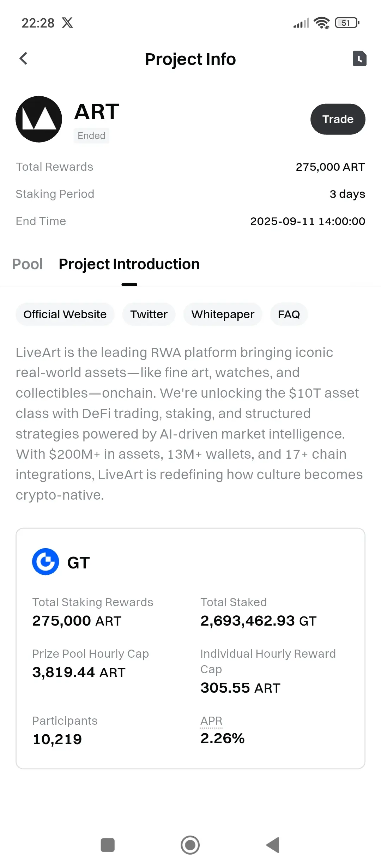Open the Official Website link
Viewport: 381px width, 868px height.
(x=65, y=314)
